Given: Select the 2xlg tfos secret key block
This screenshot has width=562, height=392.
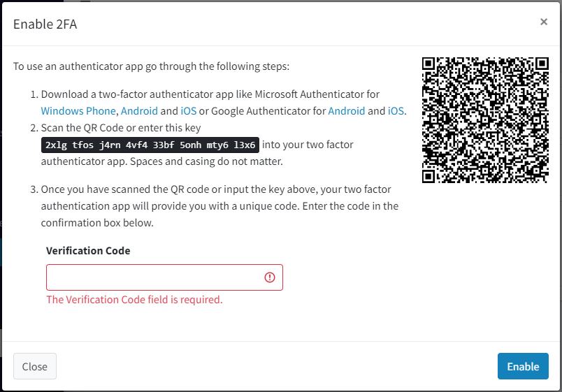Looking at the screenshot, I should point(150,145).
